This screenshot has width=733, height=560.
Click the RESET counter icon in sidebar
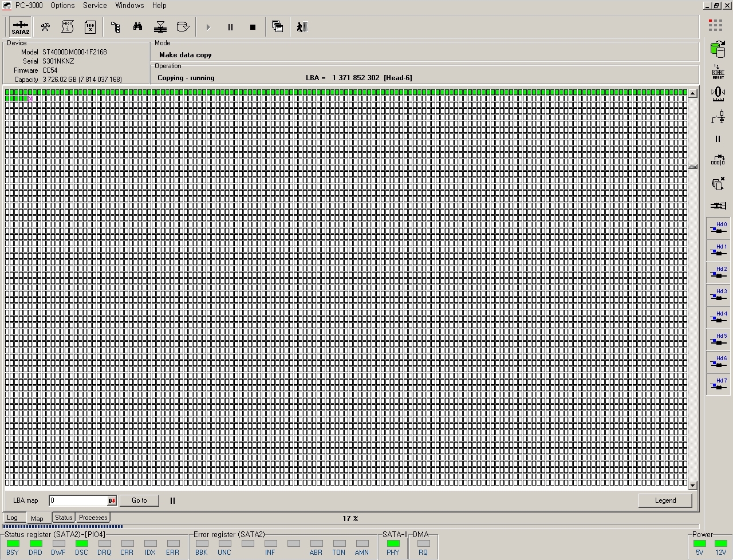point(718,72)
